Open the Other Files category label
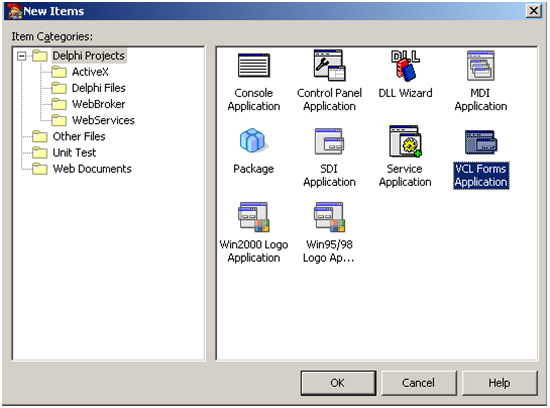This screenshot has height=408, width=550. [79, 136]
